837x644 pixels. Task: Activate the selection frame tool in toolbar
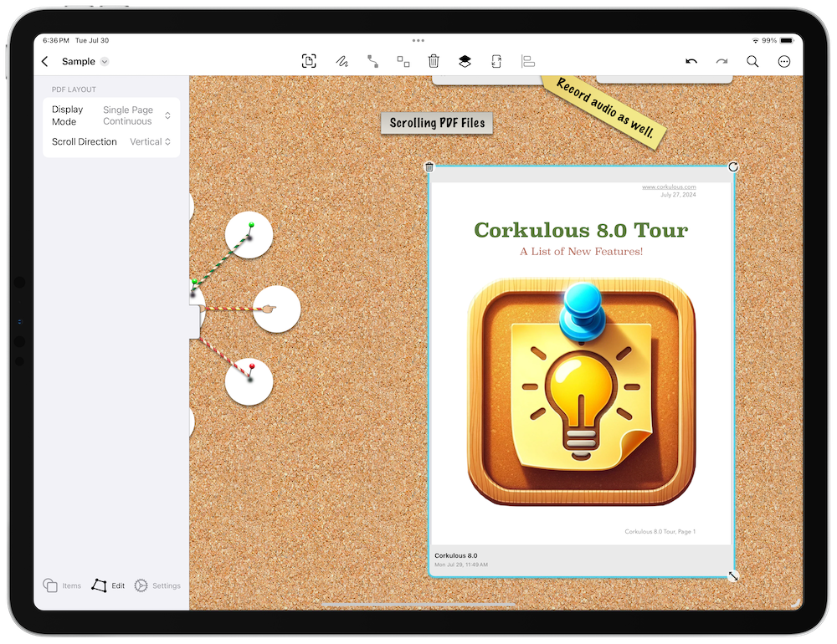[309, 61]
